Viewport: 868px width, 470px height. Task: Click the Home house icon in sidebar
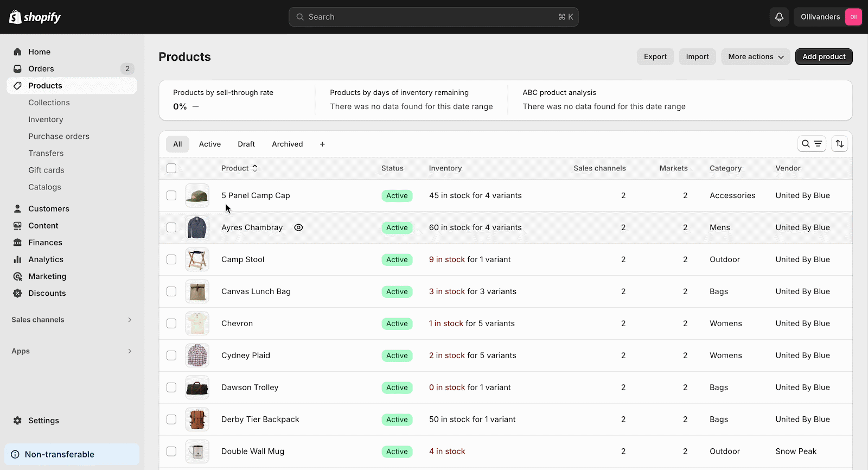(17, 52)
